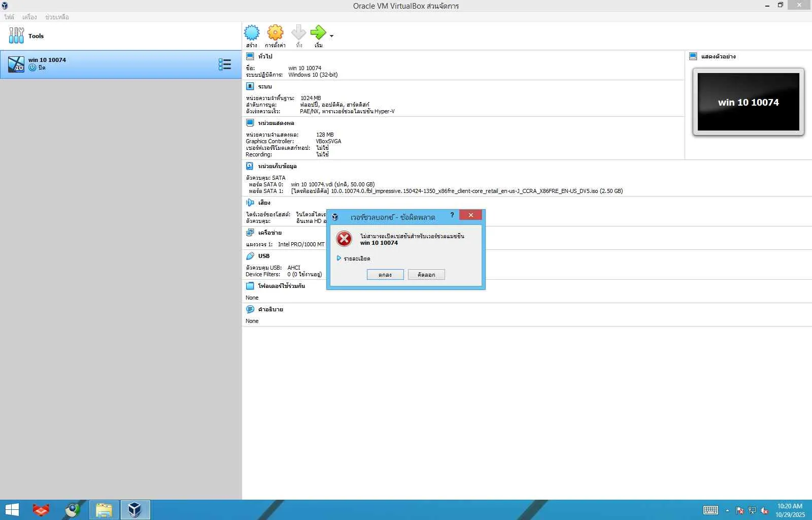Click the SATA 1 optical drive ISO file name
812x520 pixels.
click(457, 191)
